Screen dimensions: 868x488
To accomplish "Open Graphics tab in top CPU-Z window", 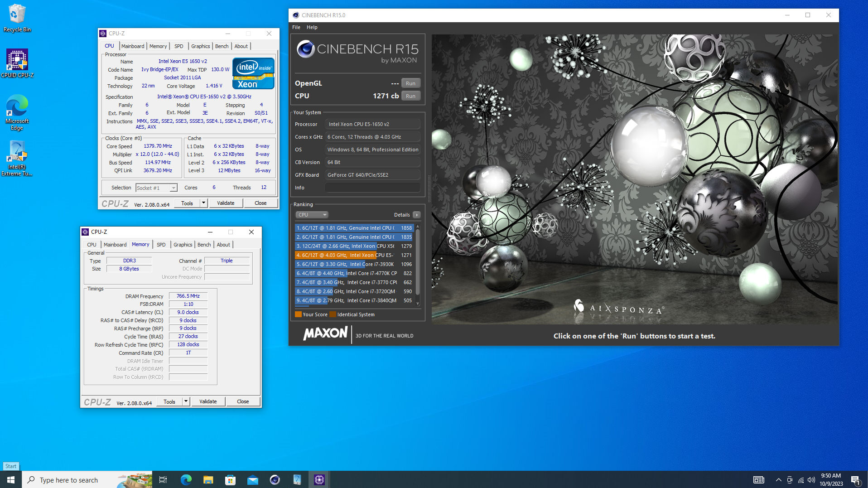I will [200, 46].
